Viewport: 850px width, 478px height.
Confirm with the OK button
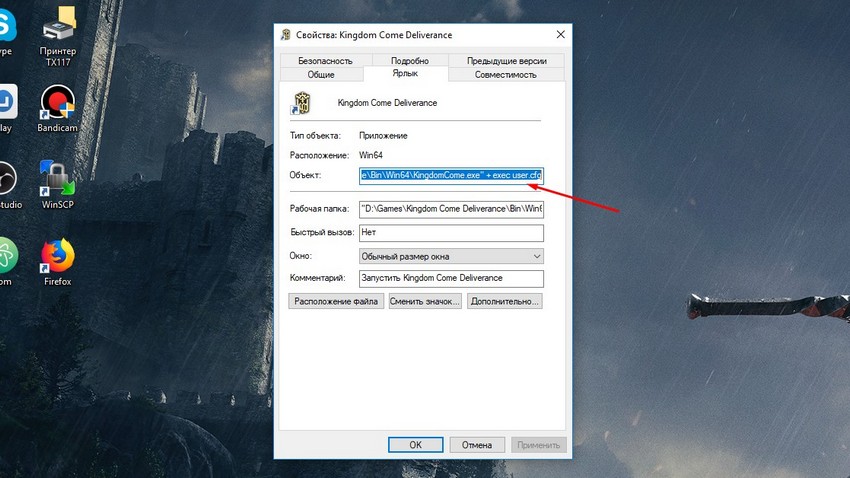416,445
